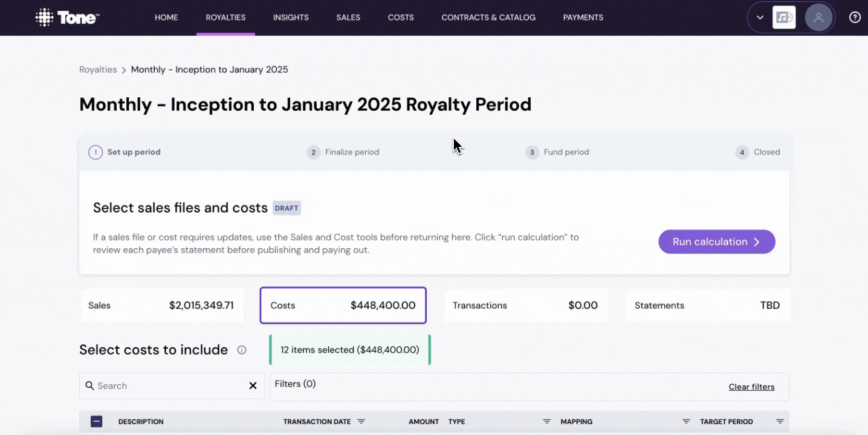This screenshot has height=435, width=868.
Task: Open the help question mark icon
Action: [x=855, y=18]
